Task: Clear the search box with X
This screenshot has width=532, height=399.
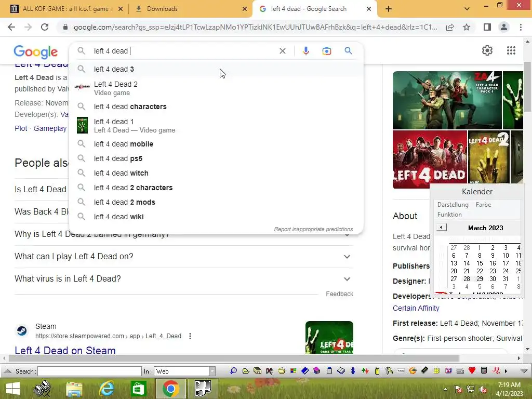Action: (282, 51)
